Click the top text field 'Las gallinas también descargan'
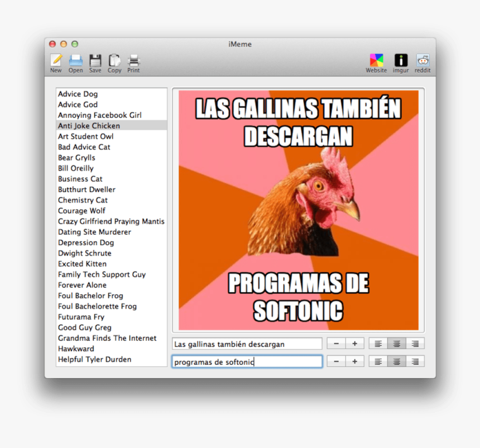This screenshot has width=480, height=448. click(x=247, y=344)
